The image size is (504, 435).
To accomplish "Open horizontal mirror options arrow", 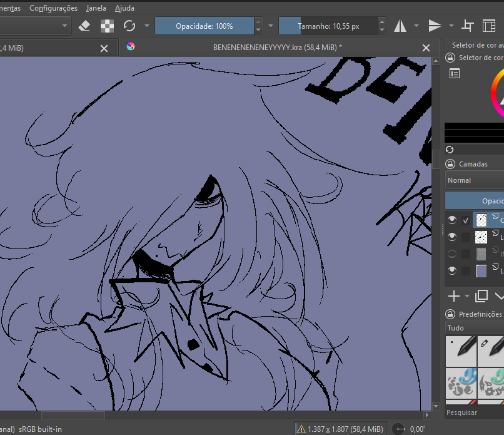I will [416, 26].
